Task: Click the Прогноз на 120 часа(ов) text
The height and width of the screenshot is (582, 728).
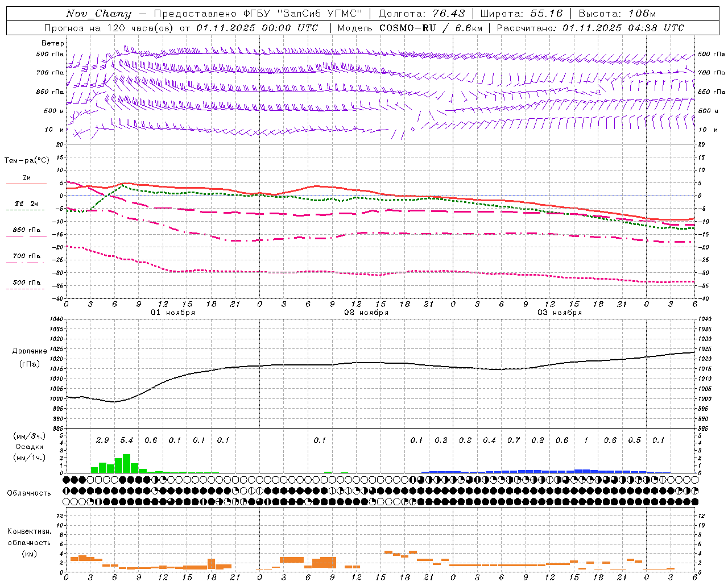Action: [x=109, y=28]
